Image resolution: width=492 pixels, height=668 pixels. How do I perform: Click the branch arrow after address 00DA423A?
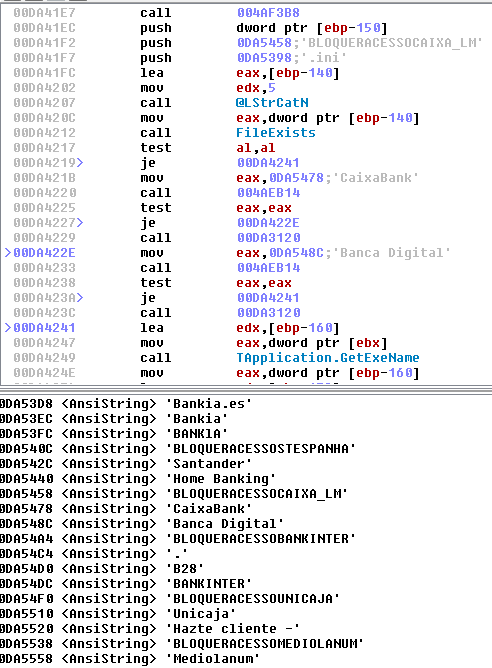click(80, 298)
